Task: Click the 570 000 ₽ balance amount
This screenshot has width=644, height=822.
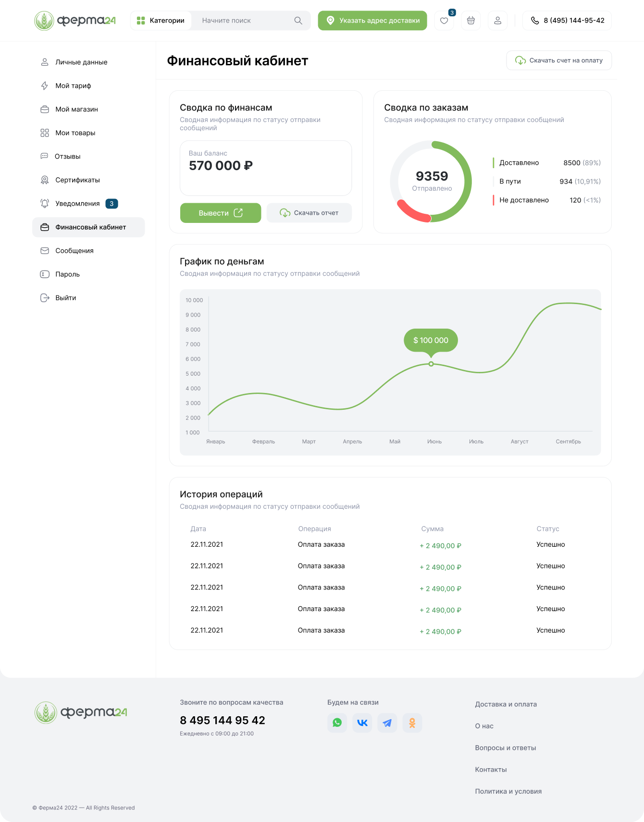Action: point(221,166)
